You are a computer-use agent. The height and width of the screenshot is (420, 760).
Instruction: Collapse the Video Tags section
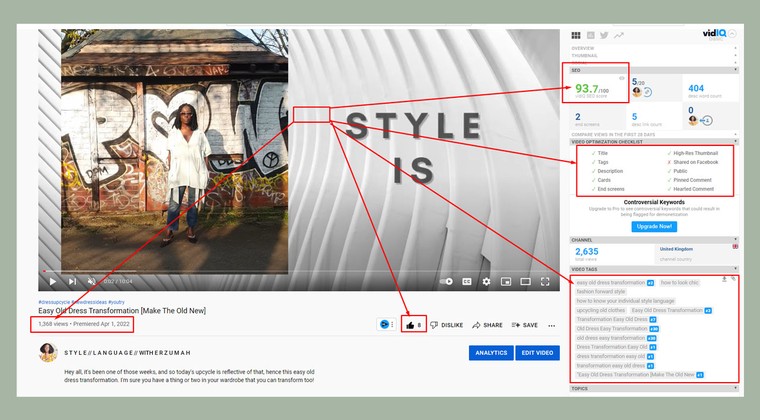[735, 270]
